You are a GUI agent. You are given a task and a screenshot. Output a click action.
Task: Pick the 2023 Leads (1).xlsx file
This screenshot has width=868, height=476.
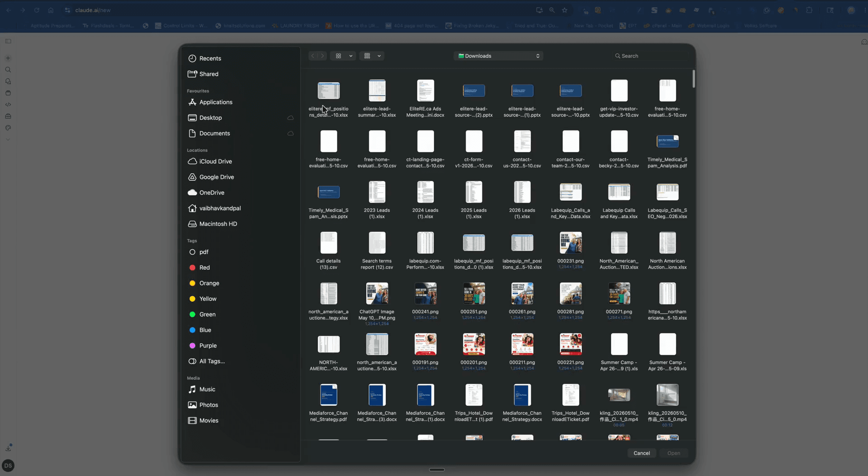(x=377, y=200)
